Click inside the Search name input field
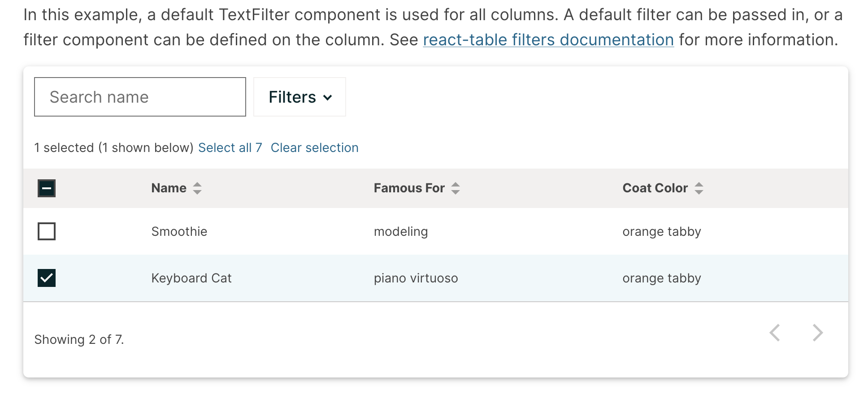Image resolution: width=868 pixels, height=399 pixels. [x=139, y=97]
